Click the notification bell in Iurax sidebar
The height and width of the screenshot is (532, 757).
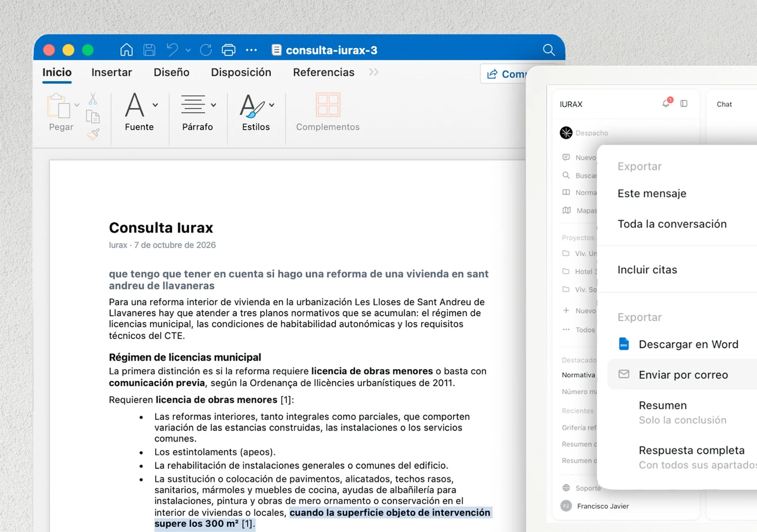tap(666, 103)
